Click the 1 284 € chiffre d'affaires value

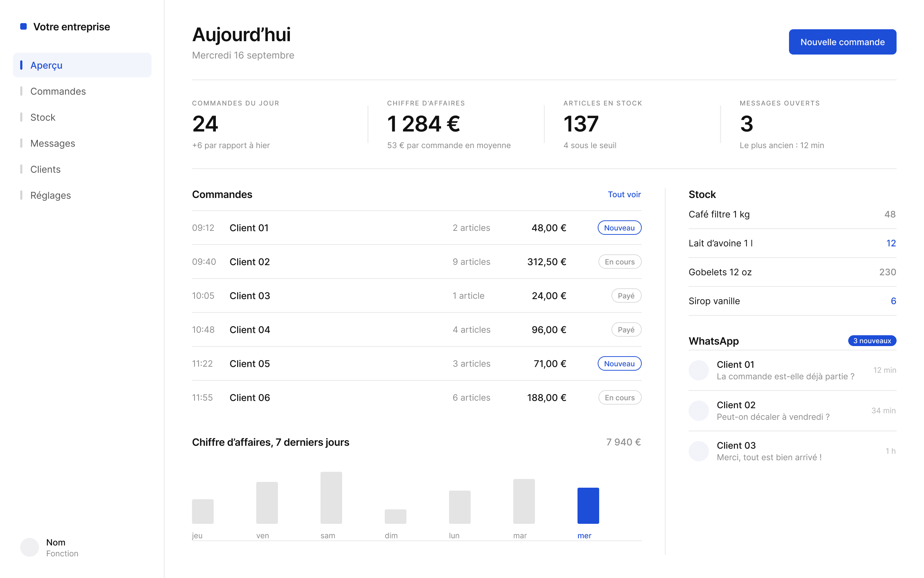point(423,124)
